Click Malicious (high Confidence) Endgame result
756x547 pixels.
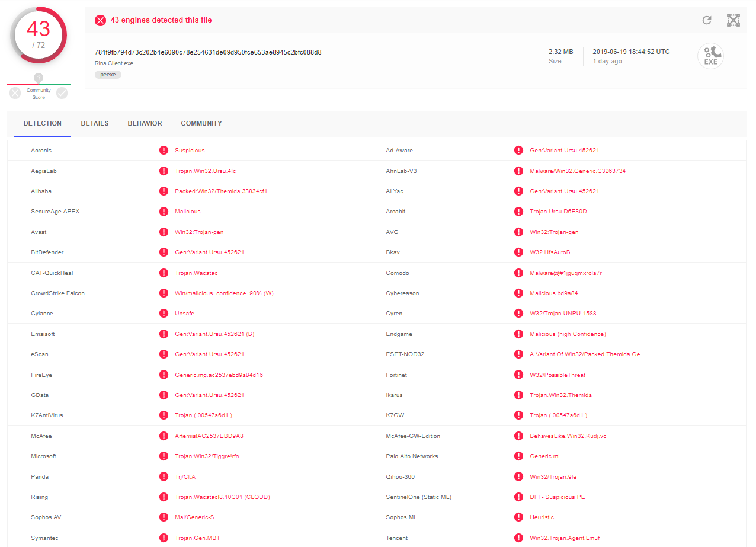(568, 334)
